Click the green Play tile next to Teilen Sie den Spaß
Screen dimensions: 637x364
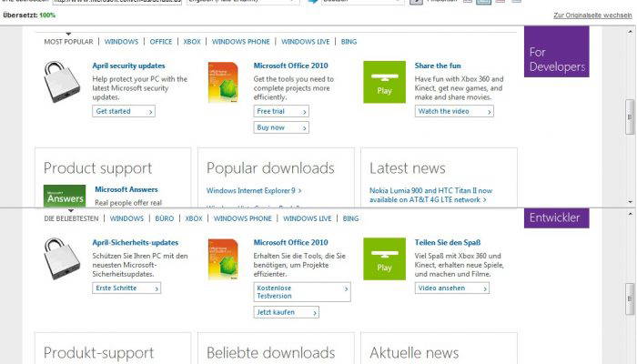pos(384,259)
